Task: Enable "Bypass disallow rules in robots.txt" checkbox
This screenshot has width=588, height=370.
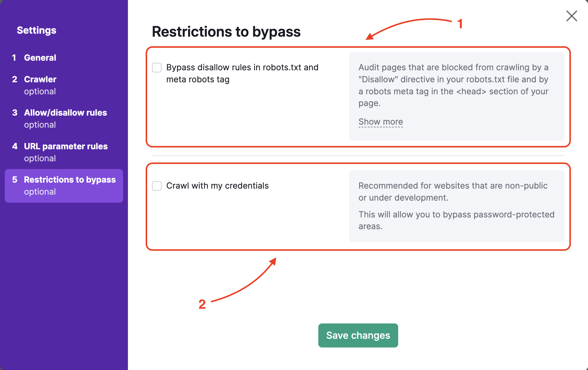Action: point(156,68)
